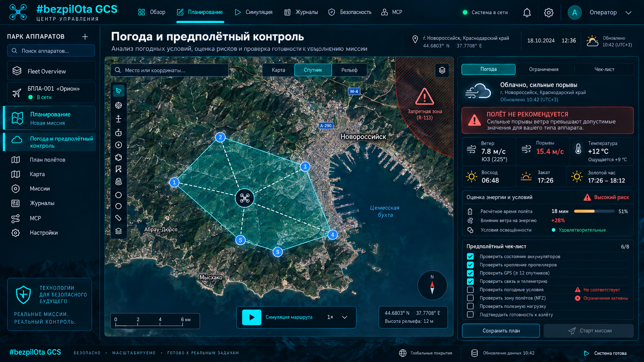Select the polygon area map tool
The width and height of the screenshot is (644, 362).
[x=119, y=157]
